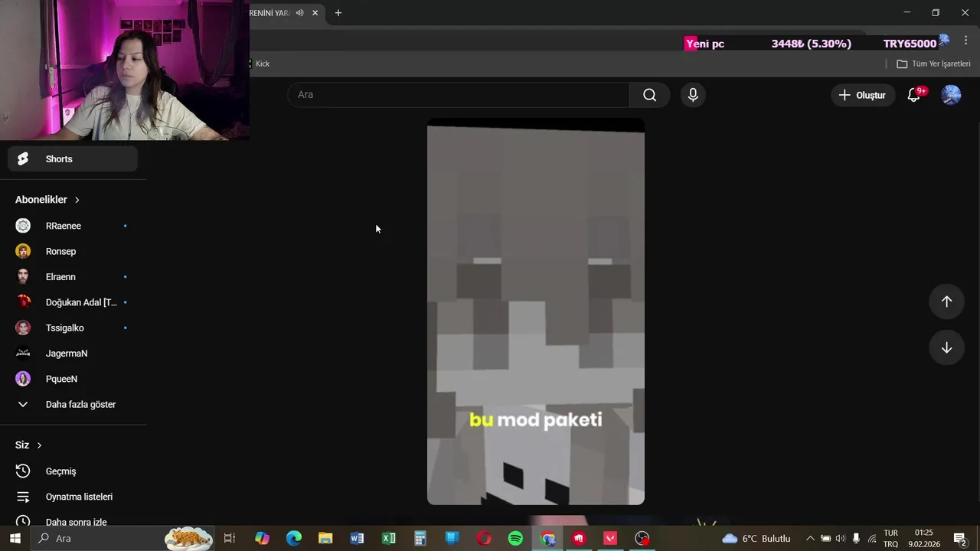Open the system volume control

click(841, 539)
